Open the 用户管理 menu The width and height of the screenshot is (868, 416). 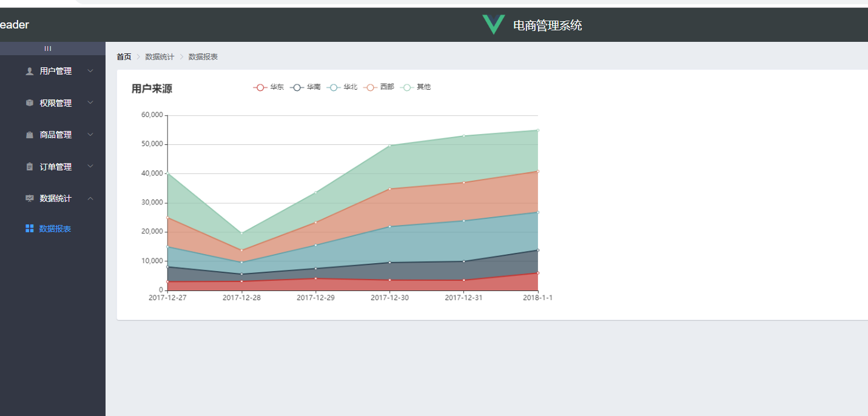[x=53, y=71]
